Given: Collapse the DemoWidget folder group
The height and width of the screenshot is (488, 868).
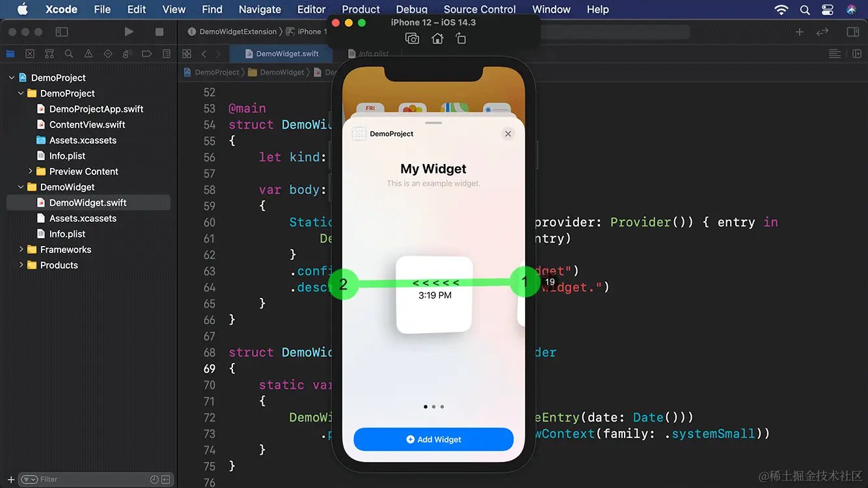Looking at the screenshot, I should coord(21,187).
